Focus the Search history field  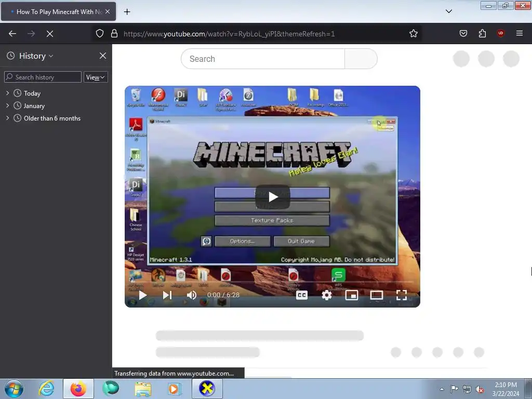pyautogui.click(x=43, y=77)
